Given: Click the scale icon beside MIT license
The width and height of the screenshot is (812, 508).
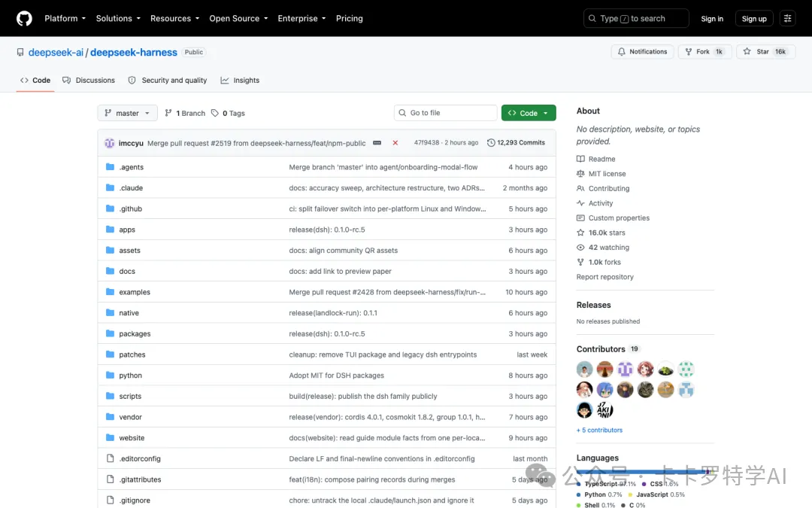Looking at the screenshot, I should [580, 174].
